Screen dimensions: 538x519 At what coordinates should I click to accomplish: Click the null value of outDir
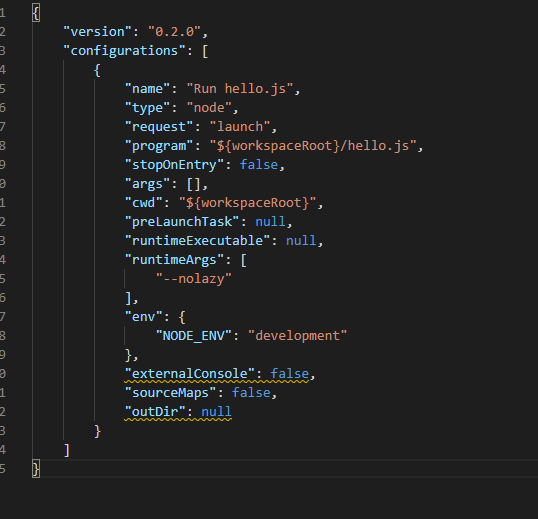click(217, 412)
